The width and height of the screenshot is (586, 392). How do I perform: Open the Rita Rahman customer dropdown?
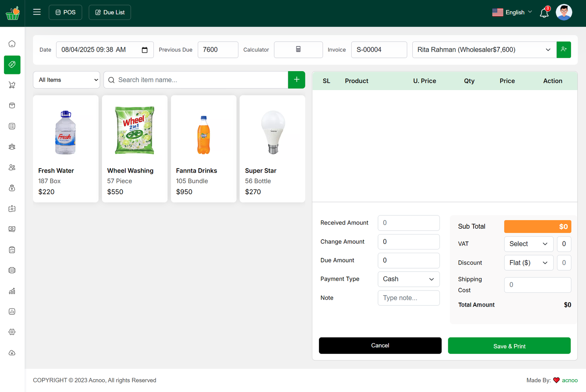[x=484, y=50]
